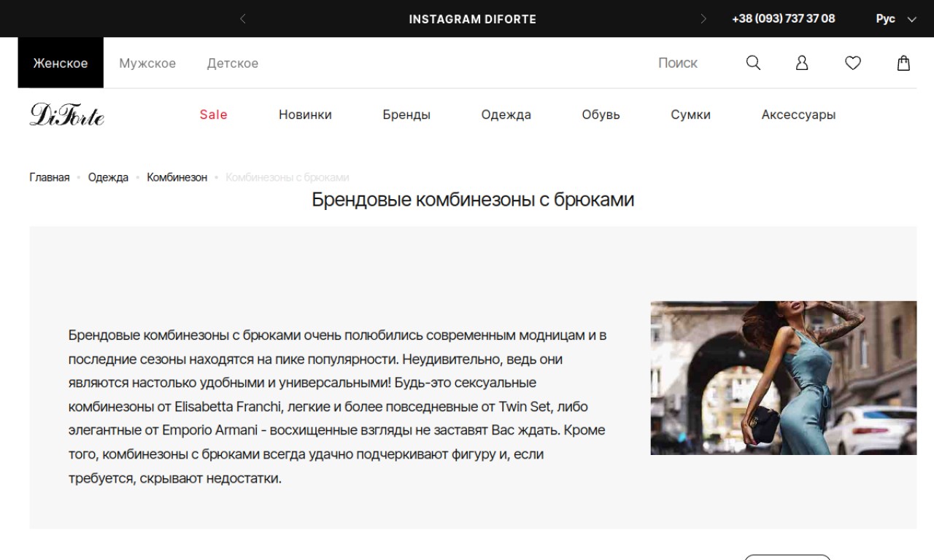Screen dimensions: 934x560
Task: Open the Бренды menu
Action: [406, 114]
